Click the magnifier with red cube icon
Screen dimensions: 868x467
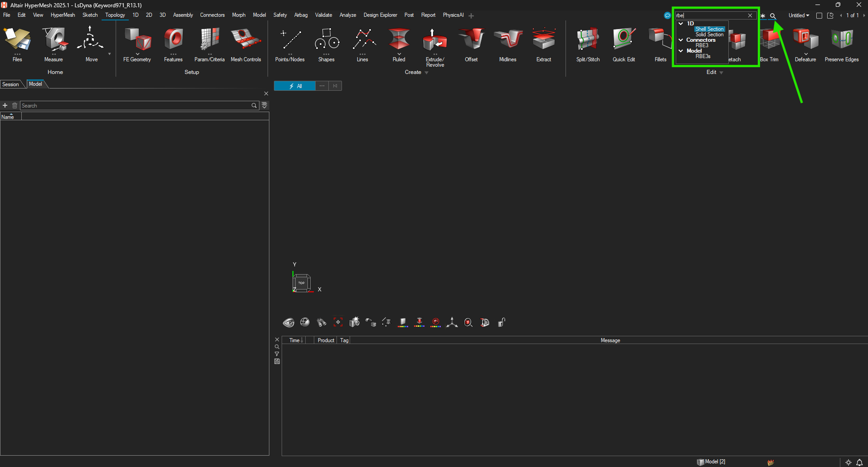(x=468, y=322)
